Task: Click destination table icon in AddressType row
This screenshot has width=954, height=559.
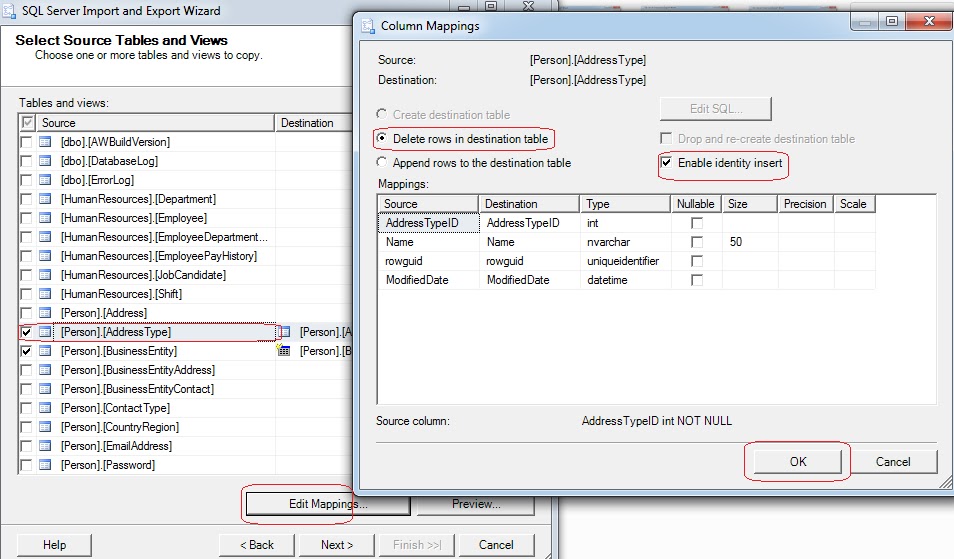Action: click(x=284, y=332)
